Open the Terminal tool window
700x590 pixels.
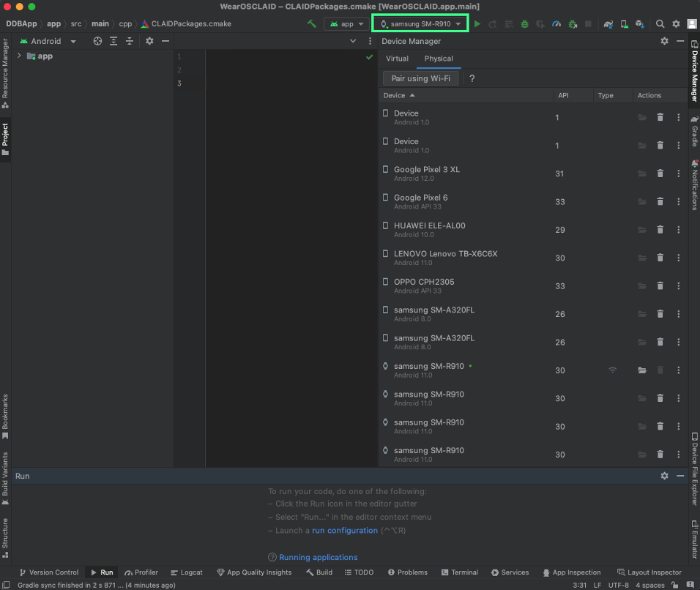[459, 572]
